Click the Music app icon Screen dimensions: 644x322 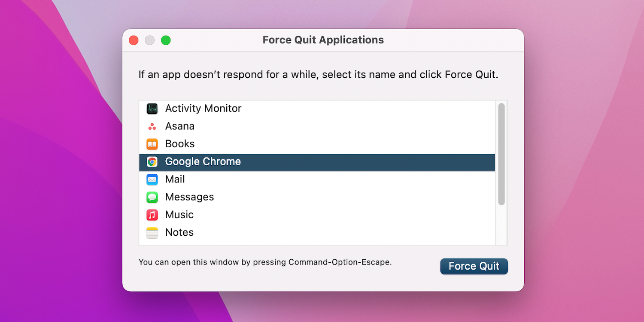pos(152,215)
